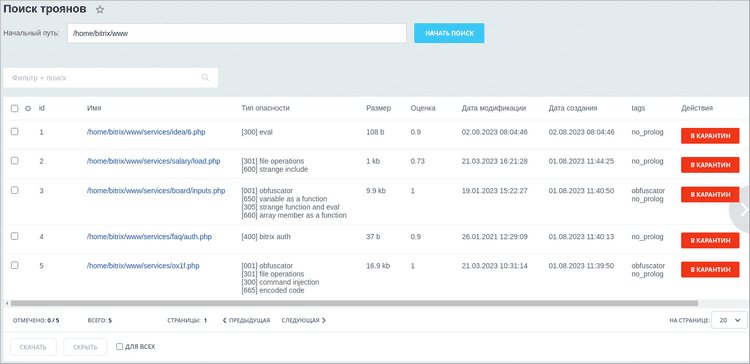The height and width of the screenshot is (364, 750).
Task: Quarantine inputs.php with В карантин button
Action: 710,194
